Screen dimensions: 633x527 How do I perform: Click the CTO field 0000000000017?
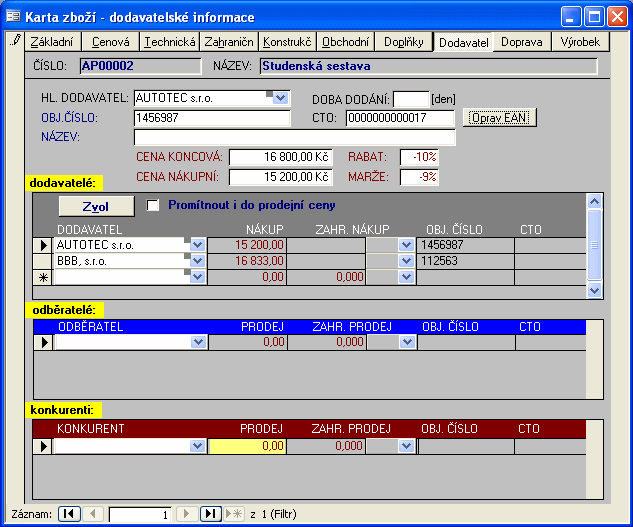click(400, 118)
